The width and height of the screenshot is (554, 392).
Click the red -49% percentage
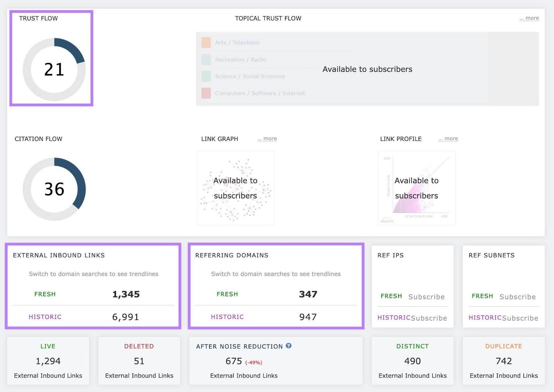point(254,363)
